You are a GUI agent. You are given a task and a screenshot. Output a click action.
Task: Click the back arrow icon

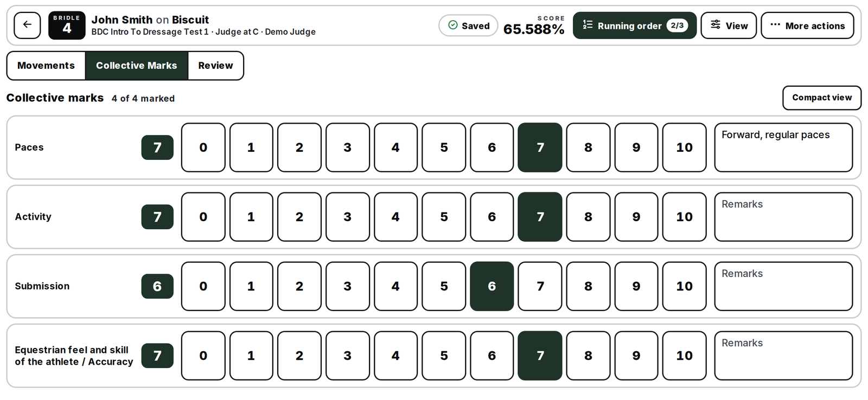click(27, 25)
